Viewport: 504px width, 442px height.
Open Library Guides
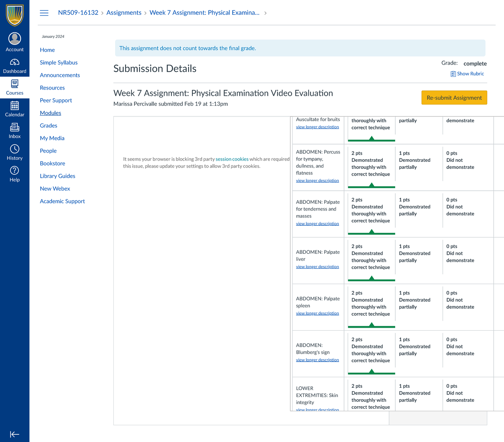[58, 176]
